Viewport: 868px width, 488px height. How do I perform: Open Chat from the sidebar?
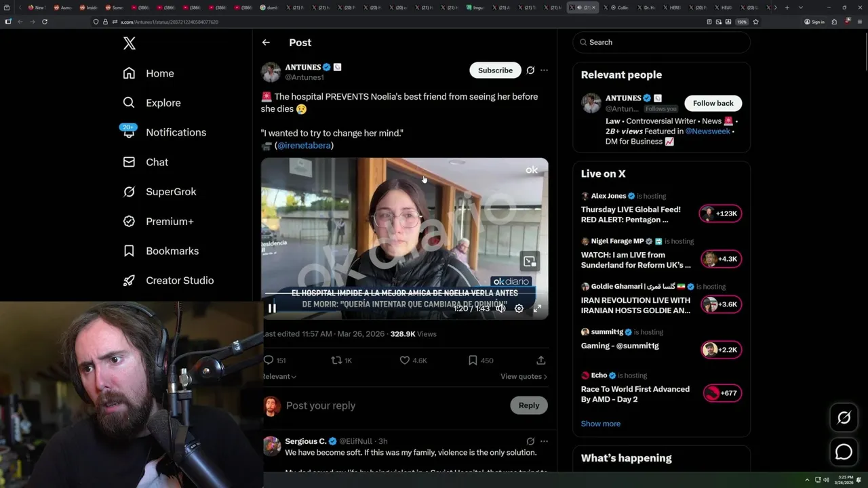[x=145, y=162]
